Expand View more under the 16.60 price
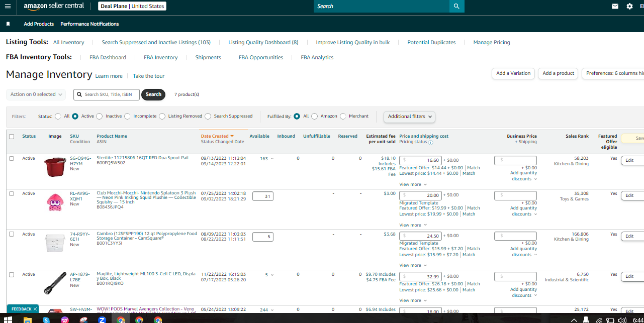The image size is (644, 323). tap(413, 184)
